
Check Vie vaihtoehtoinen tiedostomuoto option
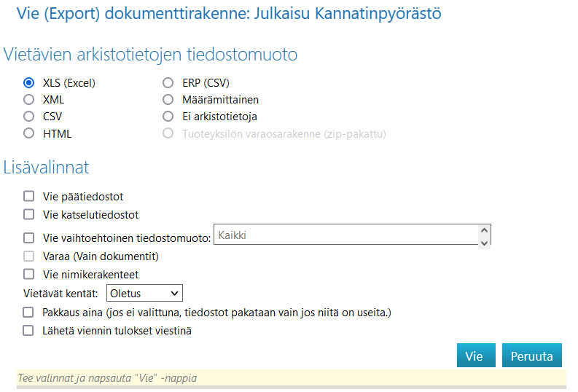tap(29, 238)
